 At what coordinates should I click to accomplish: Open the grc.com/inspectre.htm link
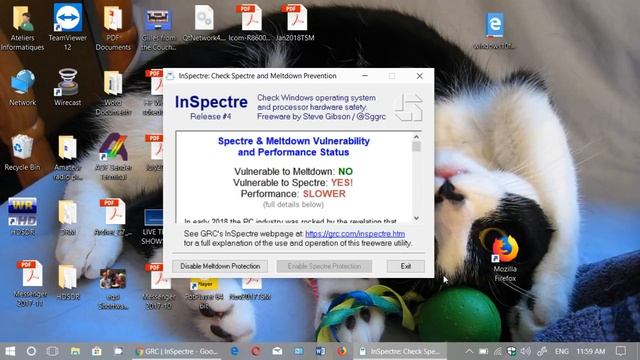[x=355, y=234]
